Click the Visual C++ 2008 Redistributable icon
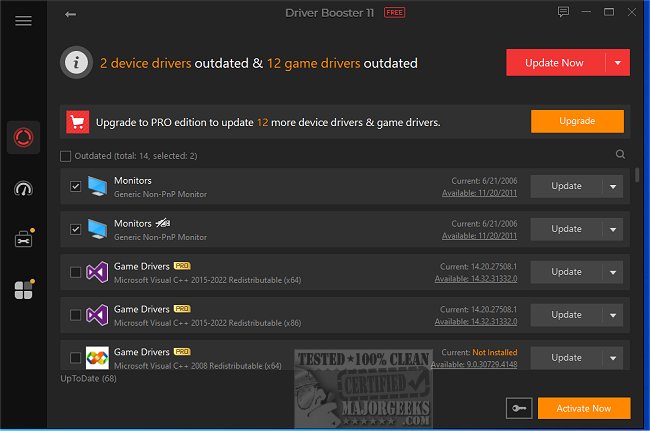The height and width of the screenshot is (431, 650). point(97,358)
